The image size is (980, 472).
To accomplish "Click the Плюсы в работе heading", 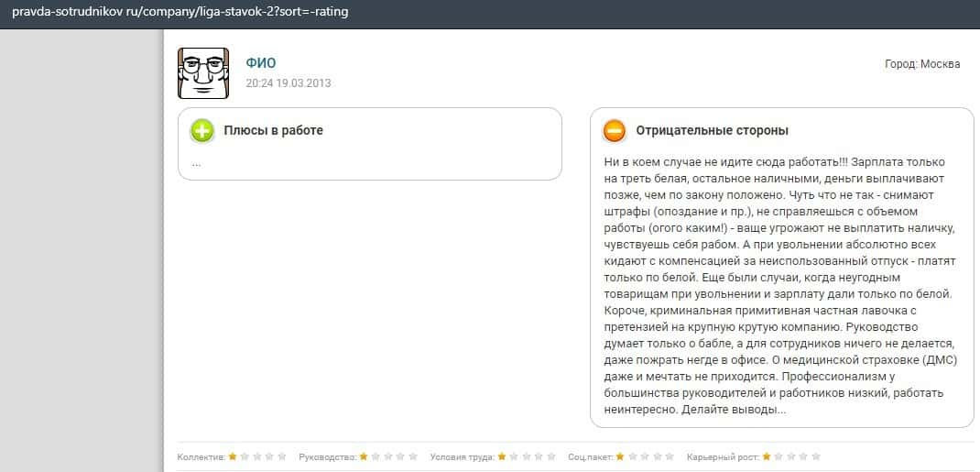I will [273, 130].
